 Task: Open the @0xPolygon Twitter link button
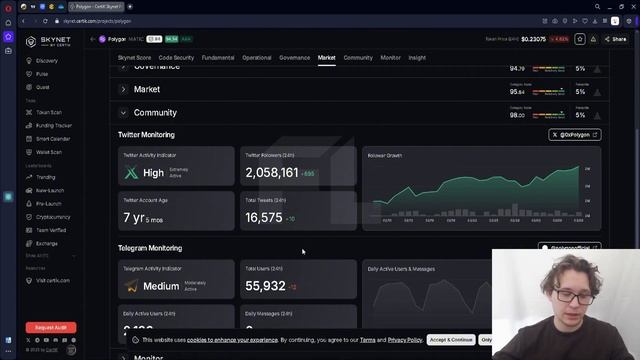pos(575,135)
